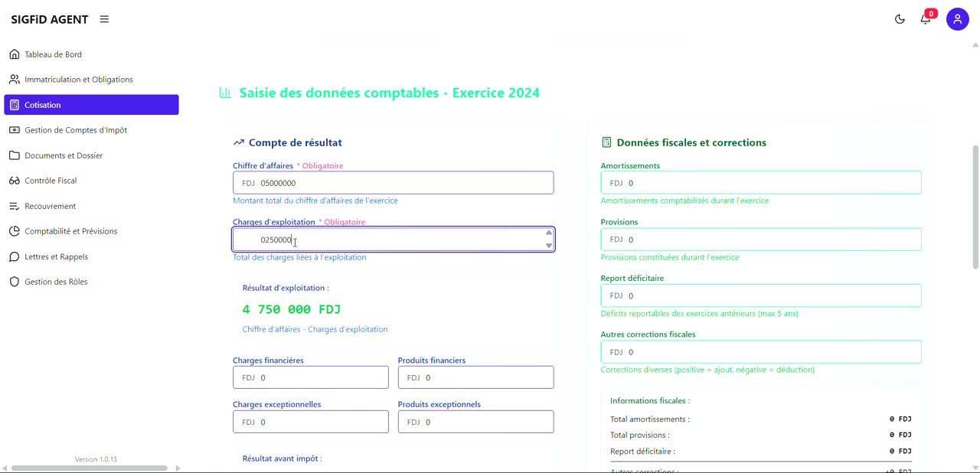Select the Gestion des Rôles shield icon
The image size is (980, 473).
[x=14, y=282]
